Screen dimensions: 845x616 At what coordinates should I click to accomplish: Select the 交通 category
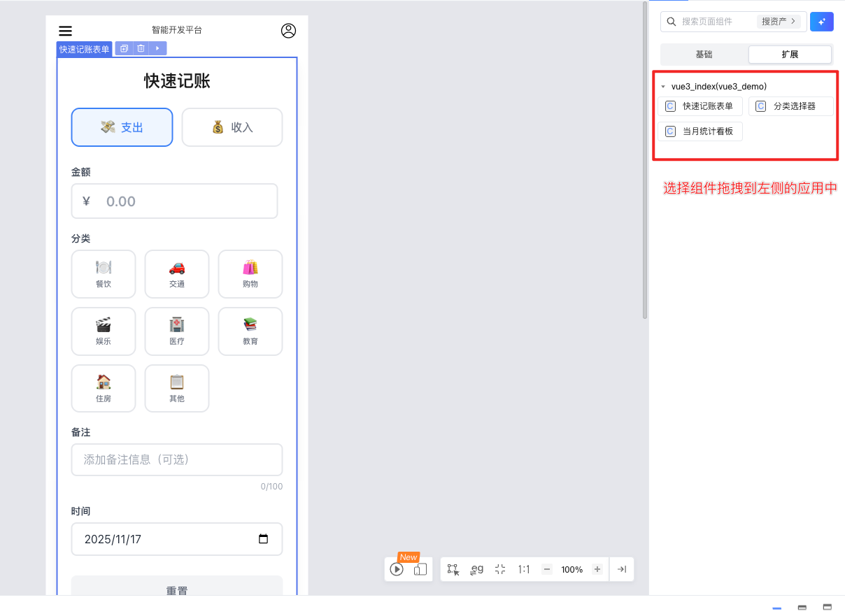[177, 273]
